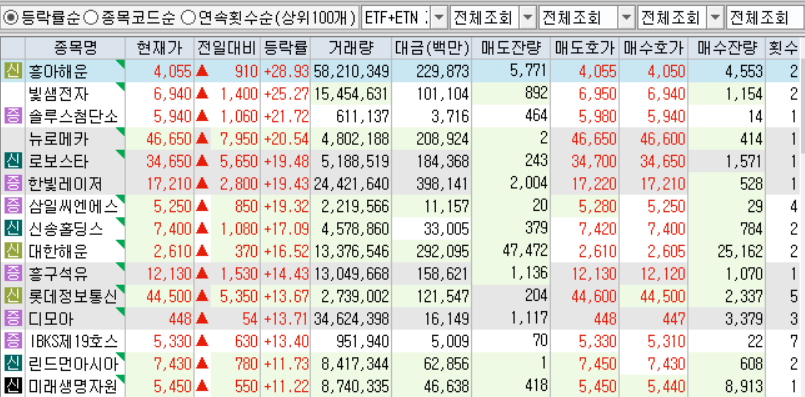The image size is (805, 397).
Task: Click the 매도호가 column header
Action: tap(584, 48)
